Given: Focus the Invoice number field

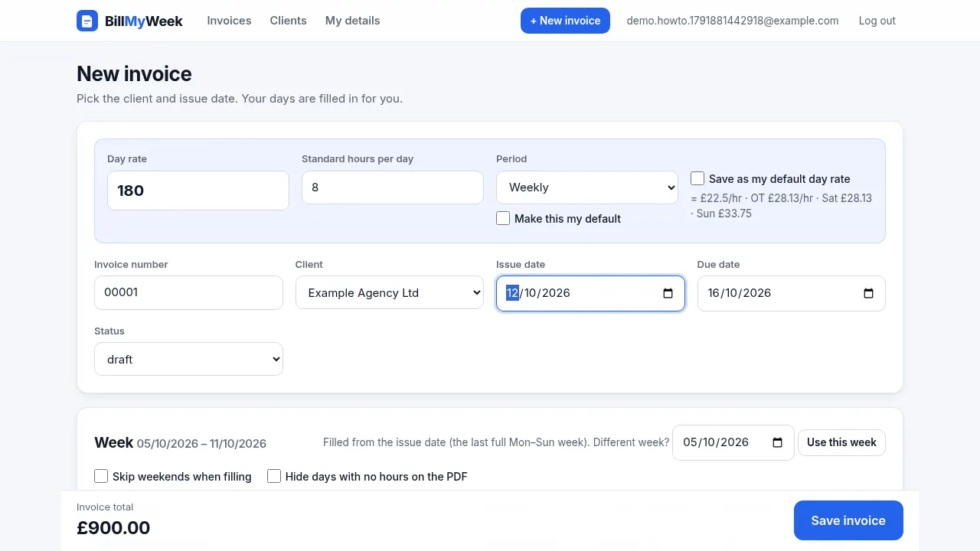Looking at the screenshot, I should 188,292.
